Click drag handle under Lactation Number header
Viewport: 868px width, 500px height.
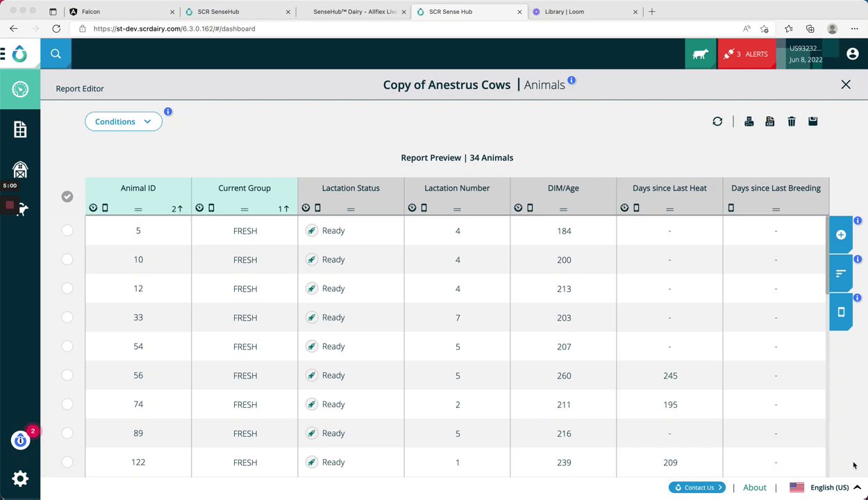(457, 209)
